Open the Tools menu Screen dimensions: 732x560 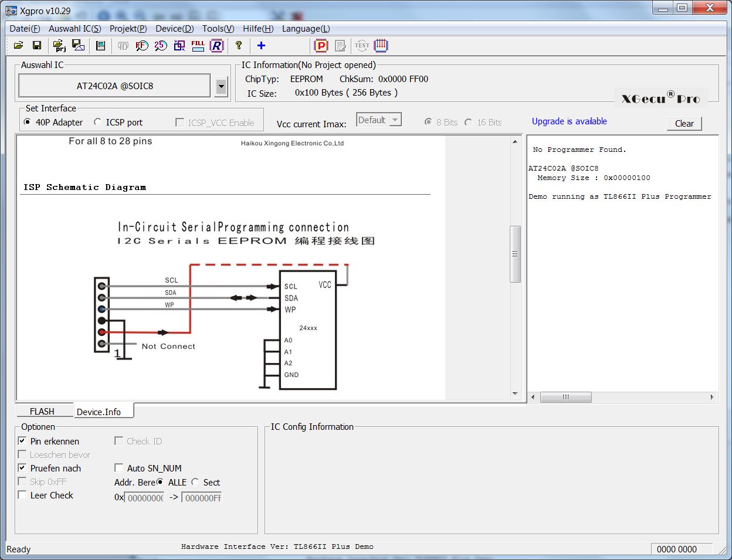pos(218,28)
